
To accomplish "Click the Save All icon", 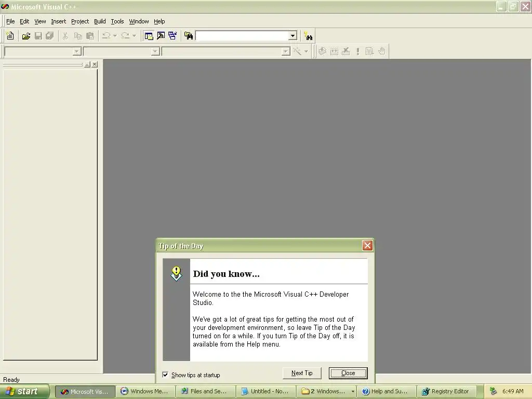I will point(50,36).
